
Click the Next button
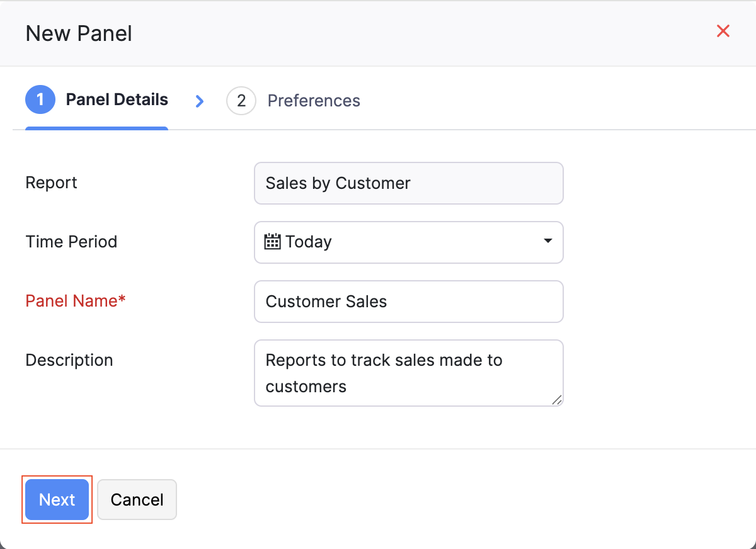pyautogui.click(x=57, y=499)
